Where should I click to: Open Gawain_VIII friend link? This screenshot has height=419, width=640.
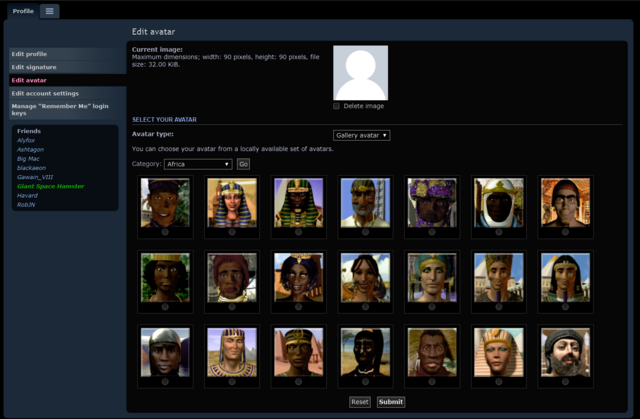tap(35, 177)
